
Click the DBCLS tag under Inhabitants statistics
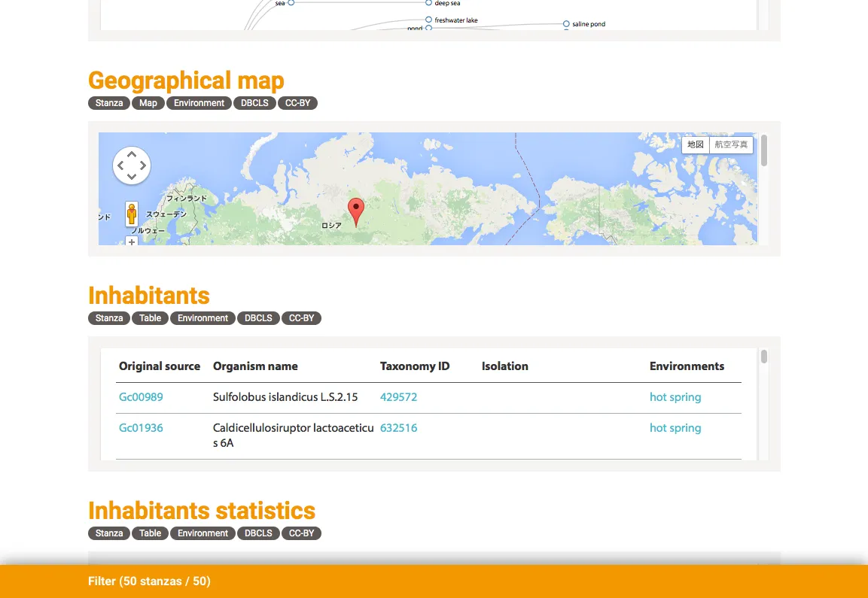point(258,533)
